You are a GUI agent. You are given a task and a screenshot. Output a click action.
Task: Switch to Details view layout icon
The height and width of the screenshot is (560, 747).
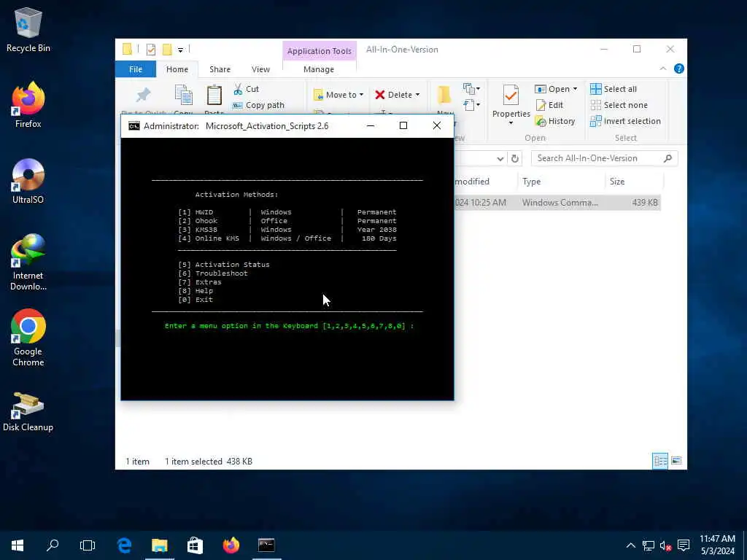click(x=660, y=461)
